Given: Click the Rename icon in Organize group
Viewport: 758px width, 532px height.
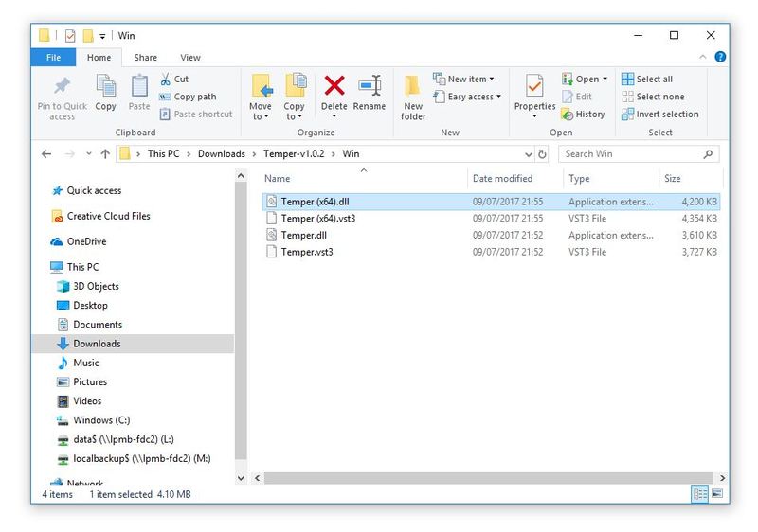Looking at the screenshot, I should [369, 88].
